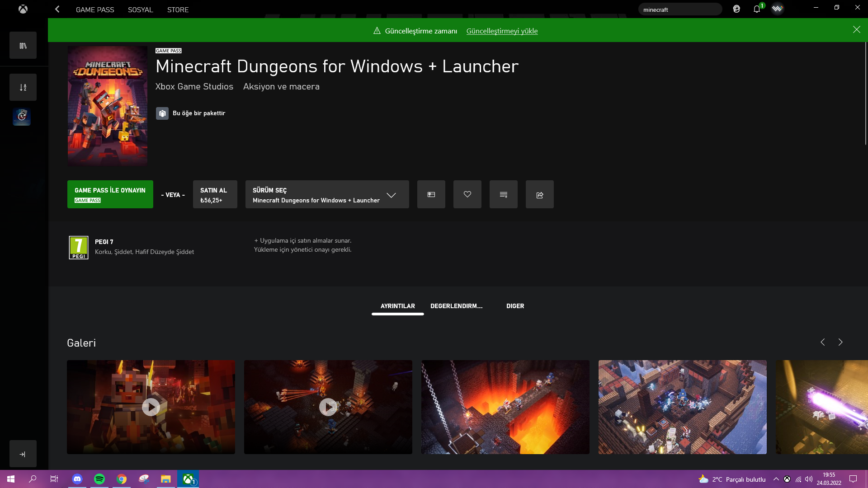Open notifications bell icon

click(756, 9)
